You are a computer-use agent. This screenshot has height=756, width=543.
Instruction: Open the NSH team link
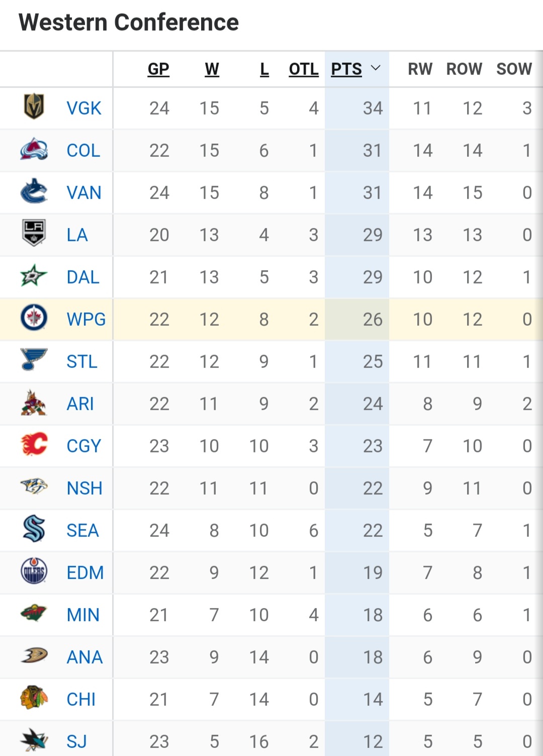[x=84, y=488]
